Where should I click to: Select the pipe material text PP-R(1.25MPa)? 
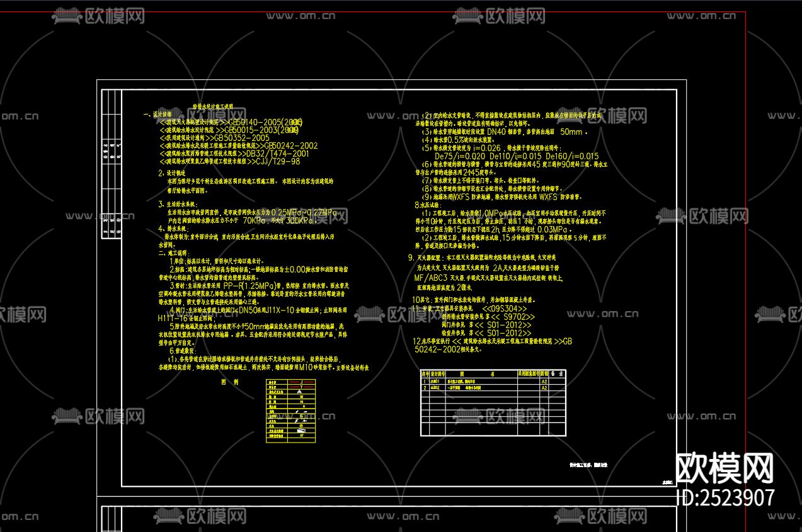tap(251, 286)
